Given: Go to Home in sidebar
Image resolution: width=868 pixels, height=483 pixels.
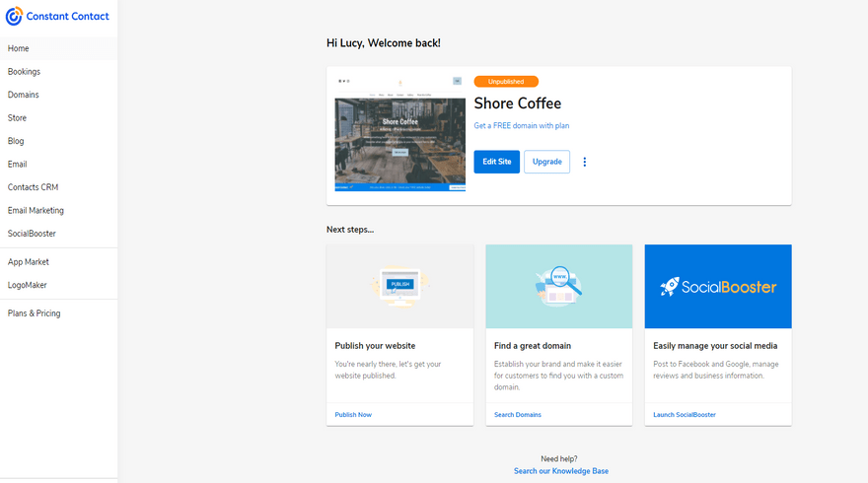Looking at the screenshot, I should tap(58, 48).
